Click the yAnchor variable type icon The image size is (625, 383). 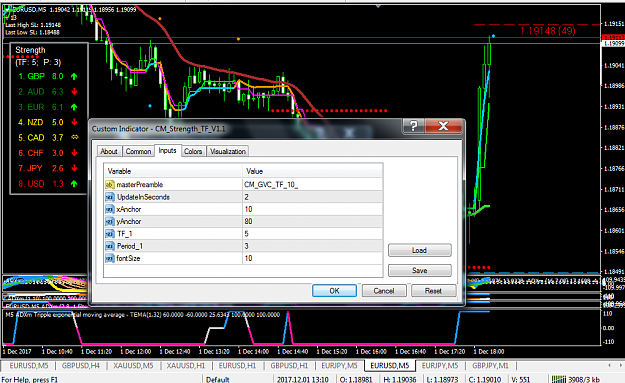[x=110, y=222]
